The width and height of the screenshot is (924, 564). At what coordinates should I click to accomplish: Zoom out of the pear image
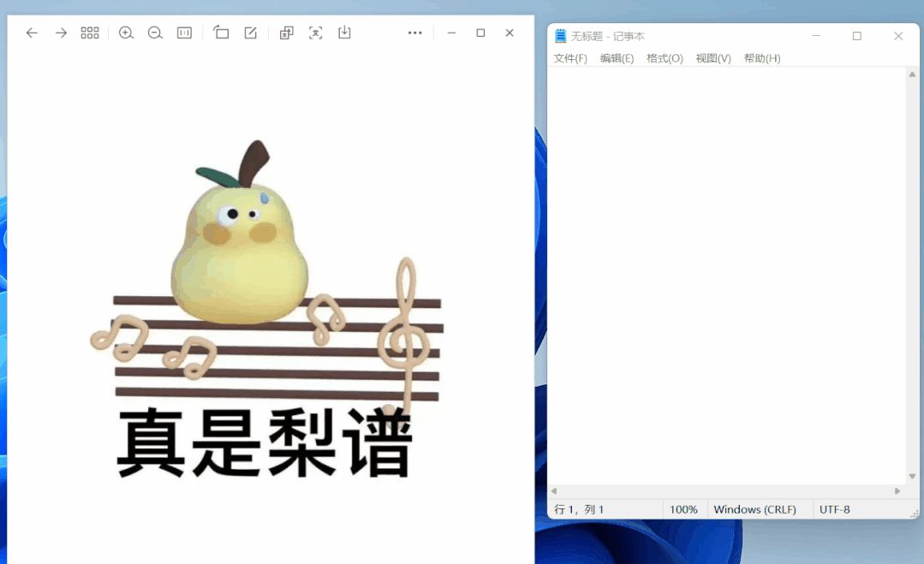(155, 33)
